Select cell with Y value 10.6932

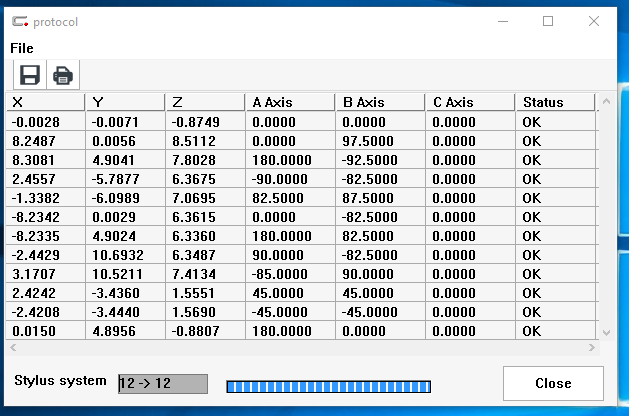click(x=125, y=255)
